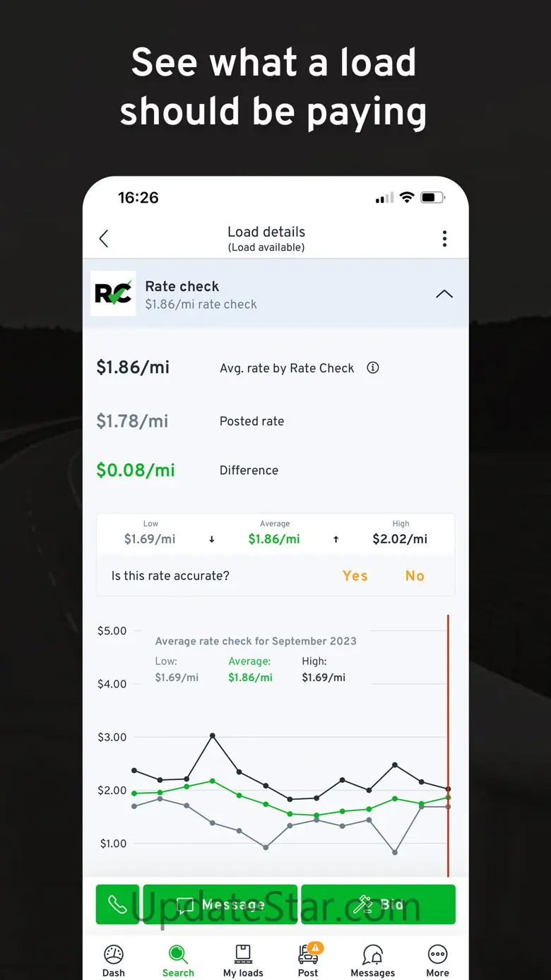The height and width of the screenshot is (980, 551).
Task: Tap the info icon beside Avg. rate
Action: [x=373, y=367]
